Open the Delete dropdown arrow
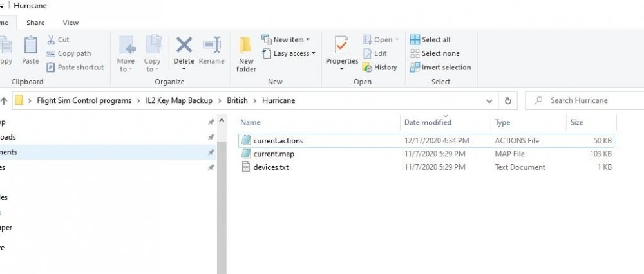 (184, 69)
